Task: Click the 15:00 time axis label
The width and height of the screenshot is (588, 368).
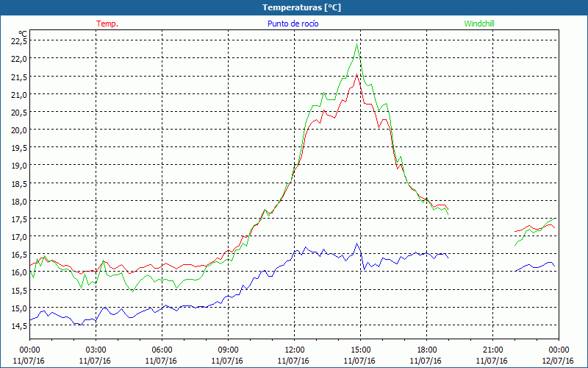Action: (360, 350)
